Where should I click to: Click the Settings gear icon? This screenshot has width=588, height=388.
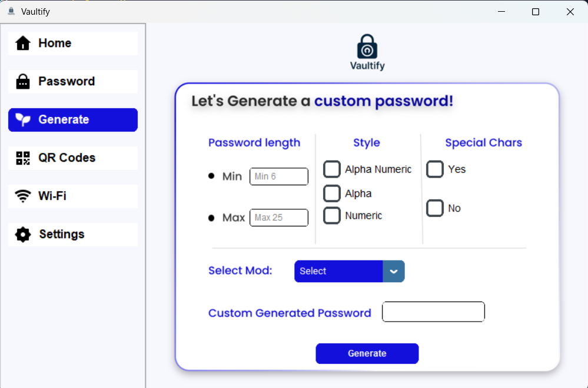click(23, 235)
